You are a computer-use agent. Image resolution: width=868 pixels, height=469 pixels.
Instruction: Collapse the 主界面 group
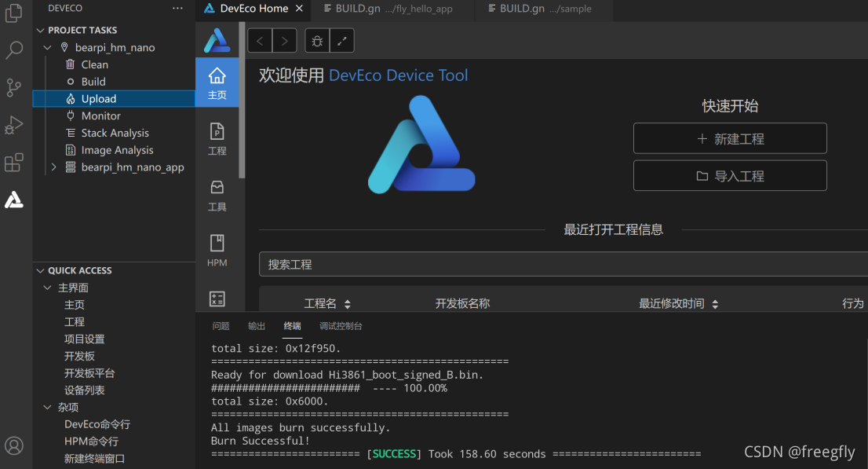click(x=48, y=288)
